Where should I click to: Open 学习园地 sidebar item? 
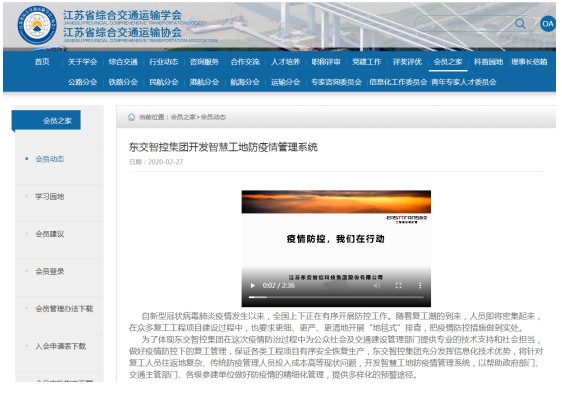coord(49,197)
